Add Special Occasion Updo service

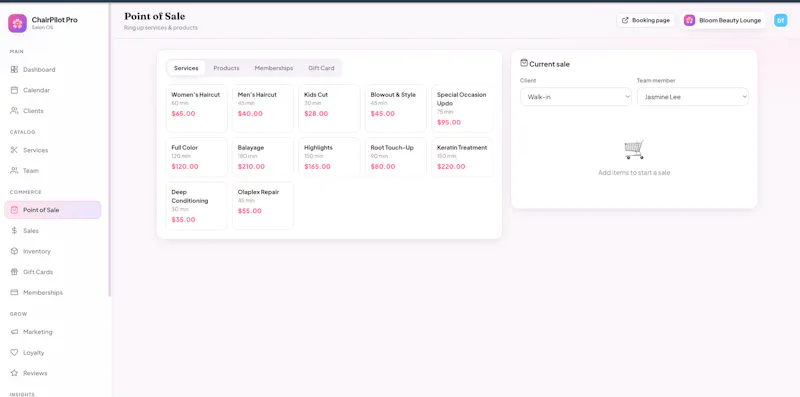(462, 108)
